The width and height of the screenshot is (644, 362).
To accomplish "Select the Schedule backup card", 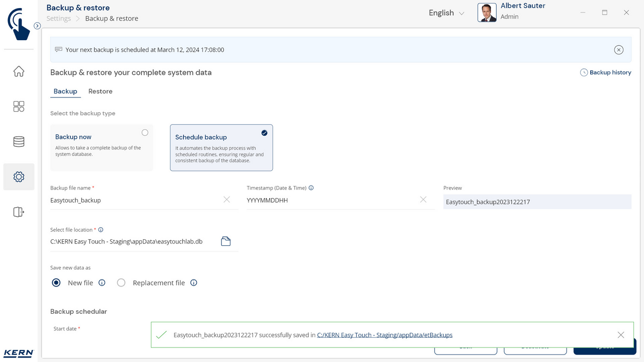I will 221,148.
